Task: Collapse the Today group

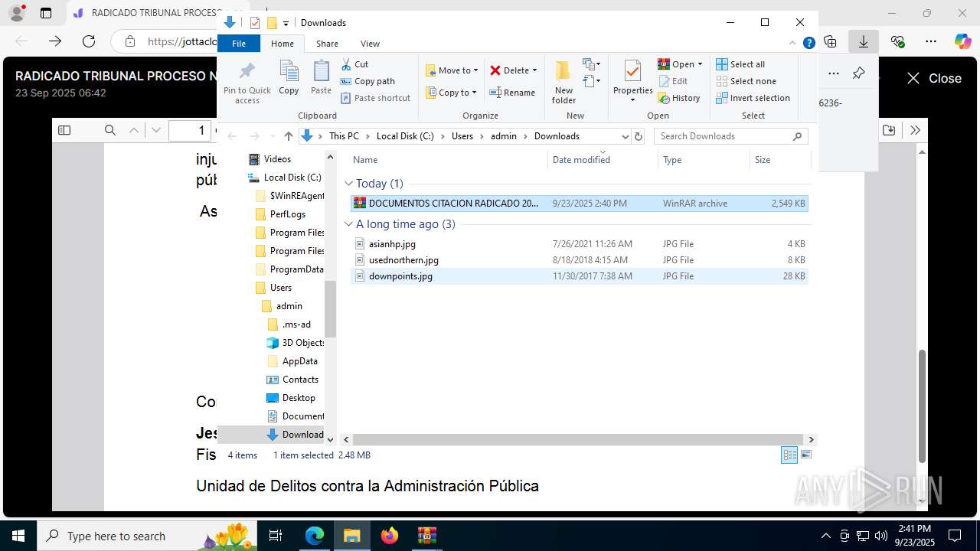Action: [349, 184]
